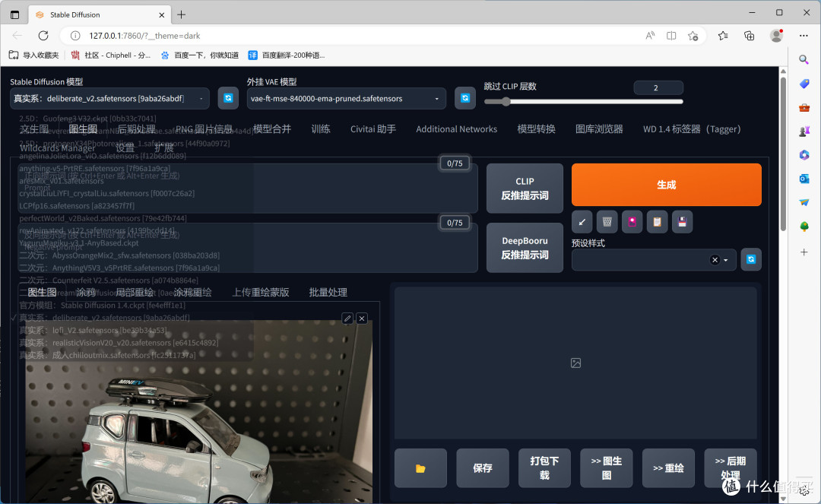821x504 pixels.
Task: Open the Edge sidebar search icon
Action: coord(804,59)
